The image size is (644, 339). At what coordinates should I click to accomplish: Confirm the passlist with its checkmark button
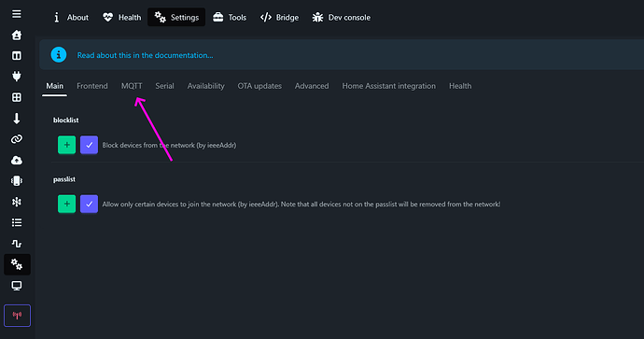point(89,205)
